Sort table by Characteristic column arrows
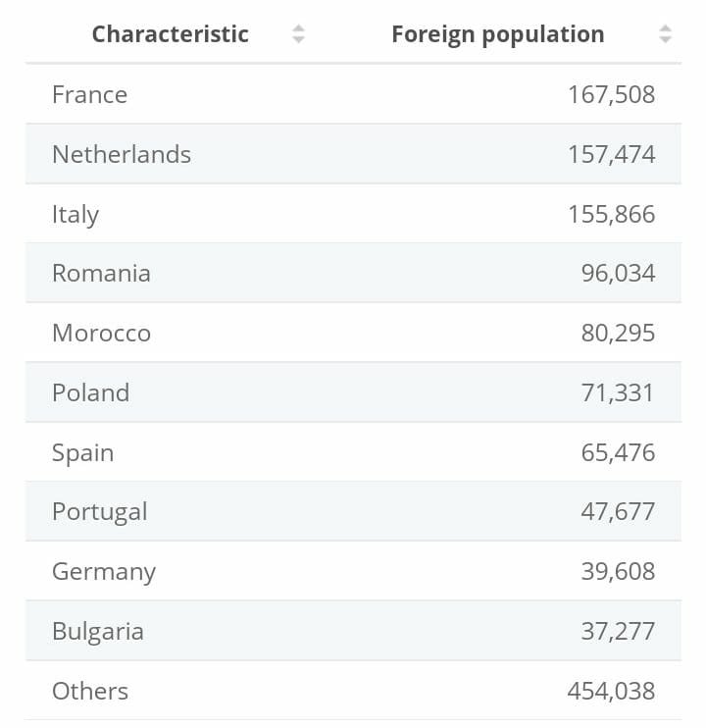 point(299,34)
